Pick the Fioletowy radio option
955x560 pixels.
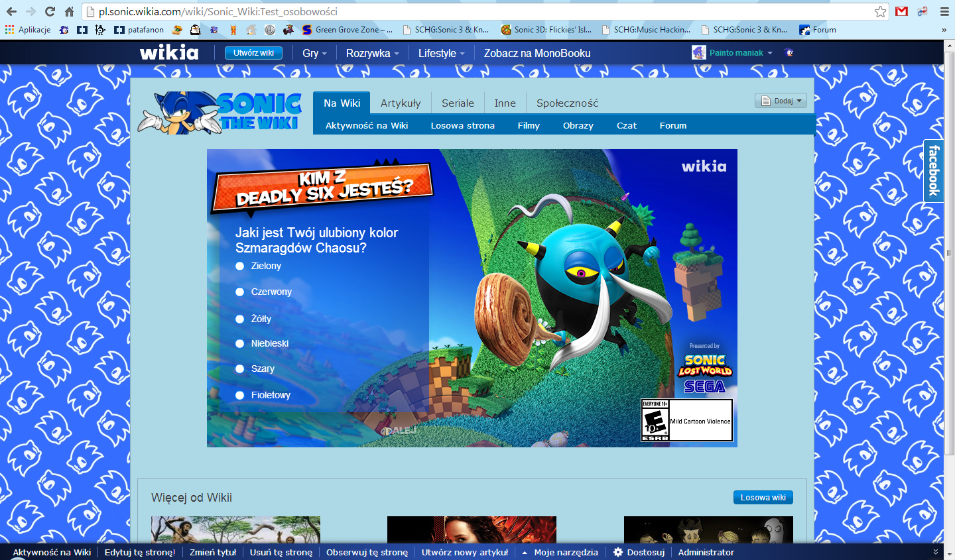[x=240, y=396]
